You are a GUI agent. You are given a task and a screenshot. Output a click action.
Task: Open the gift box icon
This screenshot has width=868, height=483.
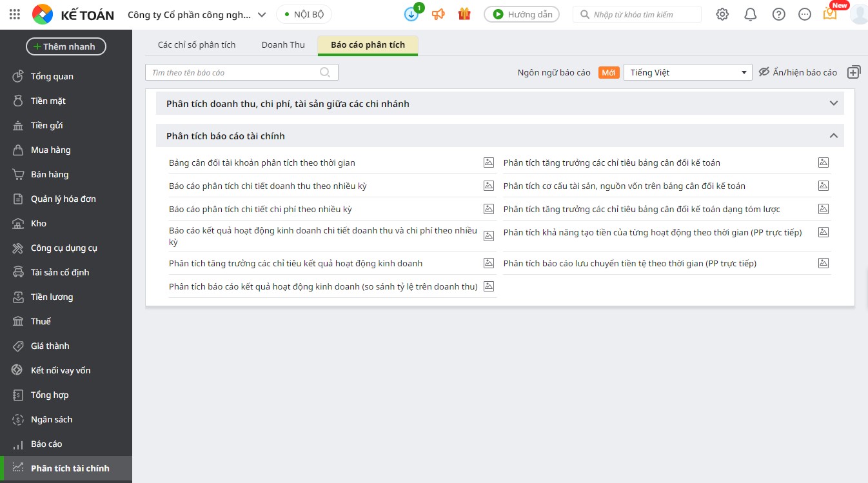(464, 14)
